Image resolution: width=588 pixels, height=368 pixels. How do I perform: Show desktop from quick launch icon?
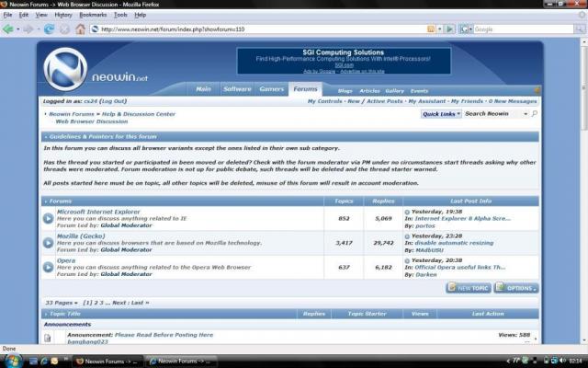(x=33, y=361)
